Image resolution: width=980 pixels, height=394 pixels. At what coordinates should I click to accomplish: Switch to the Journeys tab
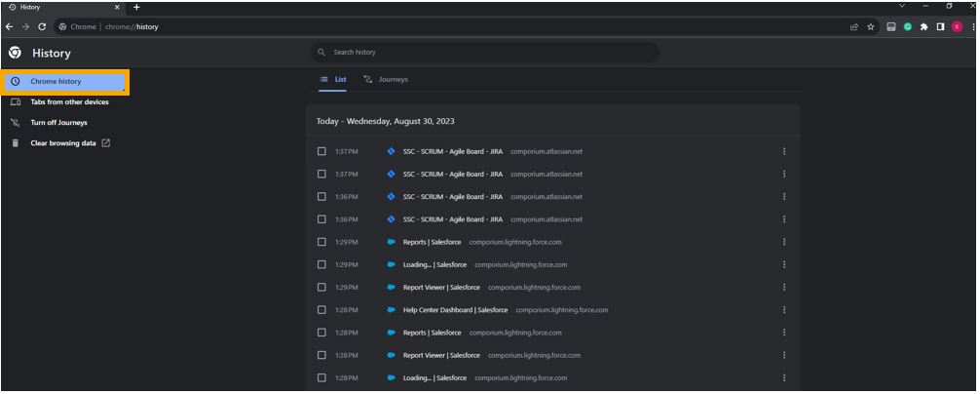[x=386, y=79]
